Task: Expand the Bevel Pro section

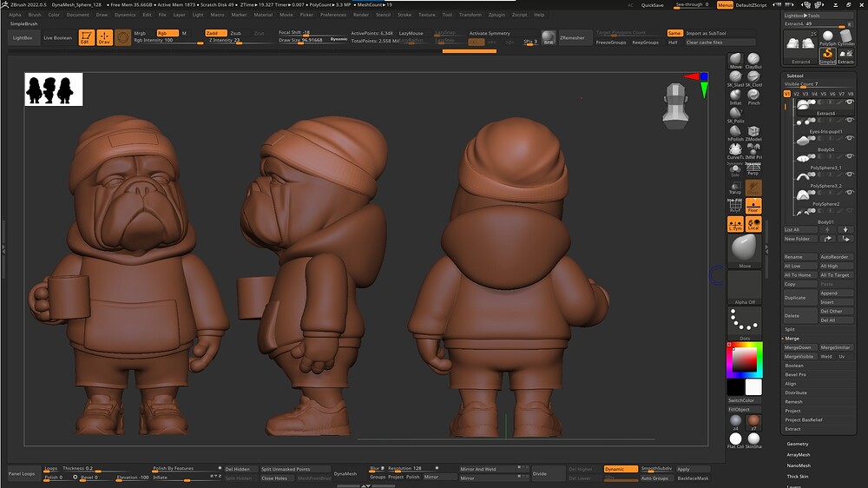Action: (x=795, y=374)
